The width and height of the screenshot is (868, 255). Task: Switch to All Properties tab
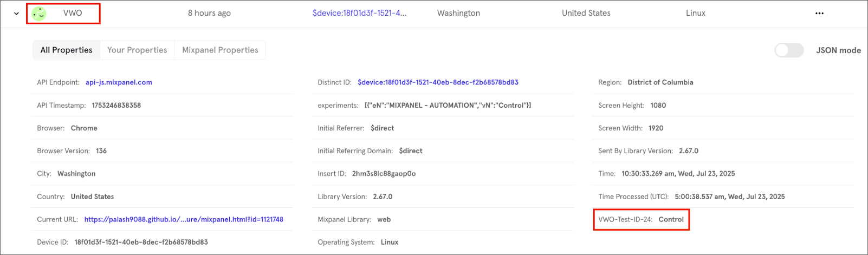click(66, 50)
